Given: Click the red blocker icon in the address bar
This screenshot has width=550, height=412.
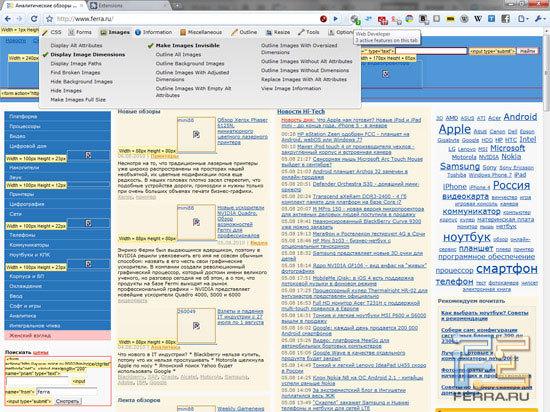Looking at the screenshot, I should (323, 19).
